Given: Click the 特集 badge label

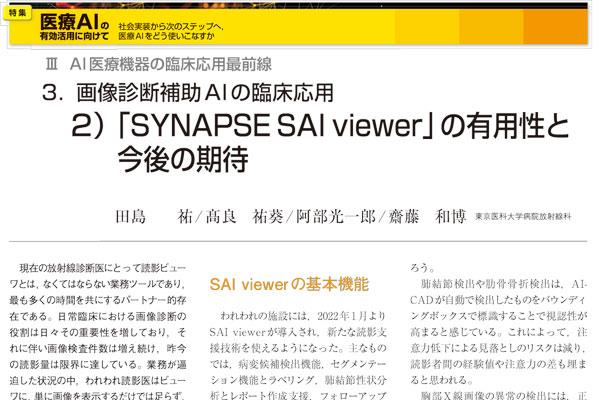Looking at the screenshot, I should 18,13.
